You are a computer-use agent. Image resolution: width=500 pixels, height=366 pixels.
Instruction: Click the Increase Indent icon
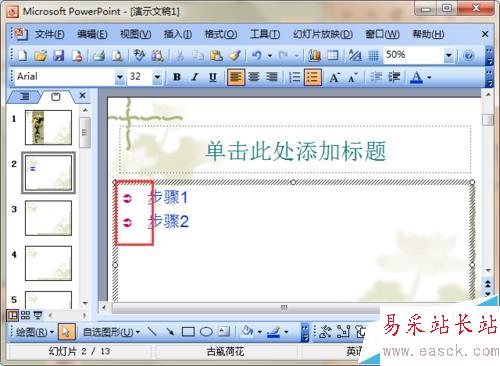tap(394, 77)
